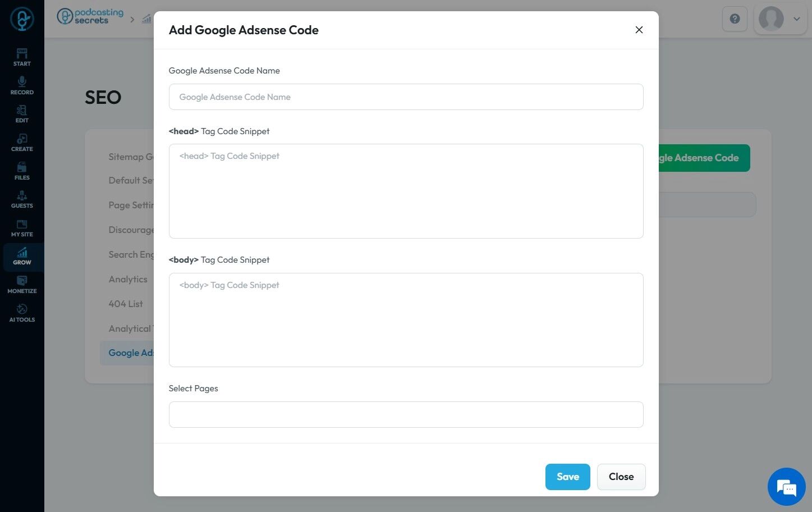The width and height of the screenshot is (812, 512).
Task: Open the Files section
Action: 22,171
